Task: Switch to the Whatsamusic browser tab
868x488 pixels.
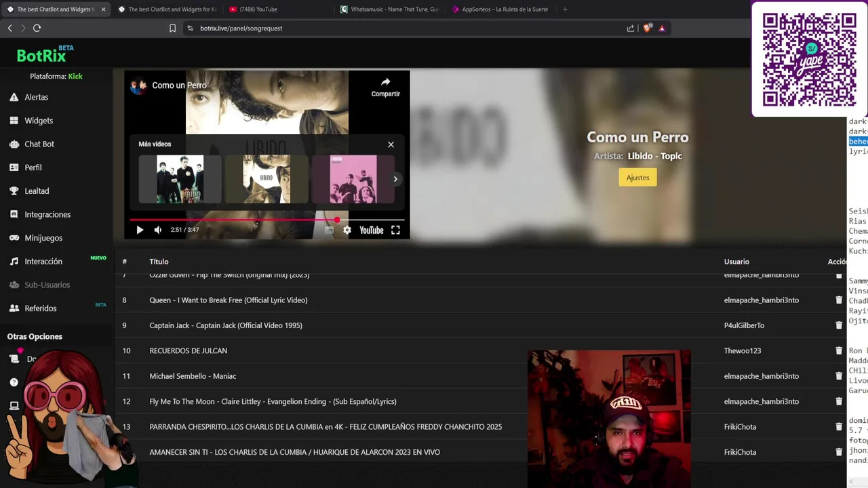Action: (x=389, y=9)
